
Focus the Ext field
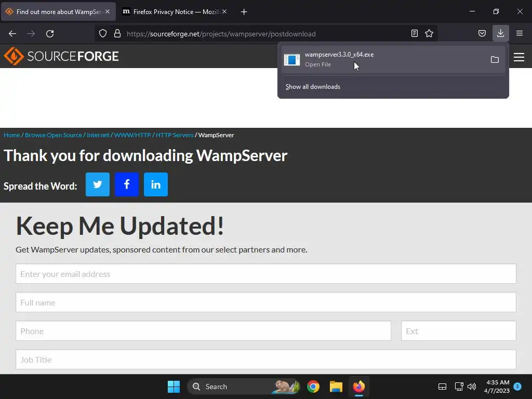click(458, 330)
